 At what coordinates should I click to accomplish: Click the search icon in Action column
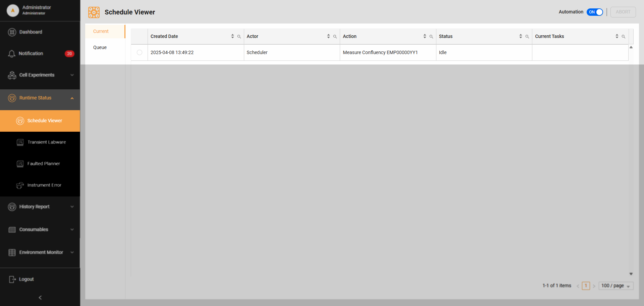[431, 37]
